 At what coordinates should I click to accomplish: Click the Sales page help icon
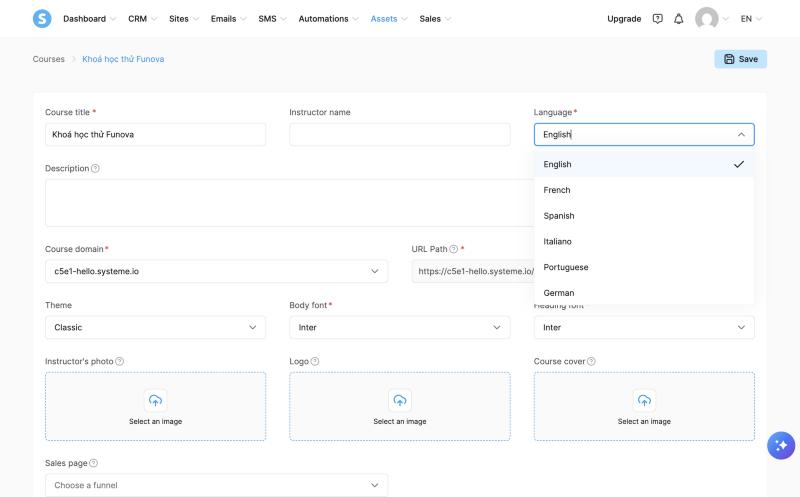click(x=93, y=463)
